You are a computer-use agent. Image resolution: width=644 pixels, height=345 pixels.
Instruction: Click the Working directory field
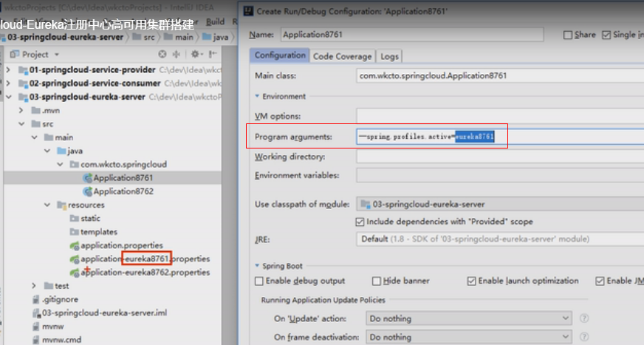pos(500,157)
